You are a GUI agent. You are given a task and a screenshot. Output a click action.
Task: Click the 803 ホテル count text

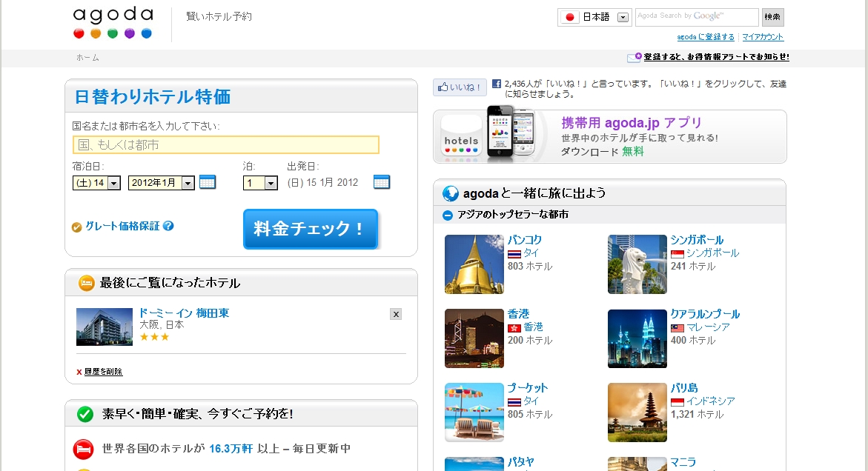[x=530, y=267]
